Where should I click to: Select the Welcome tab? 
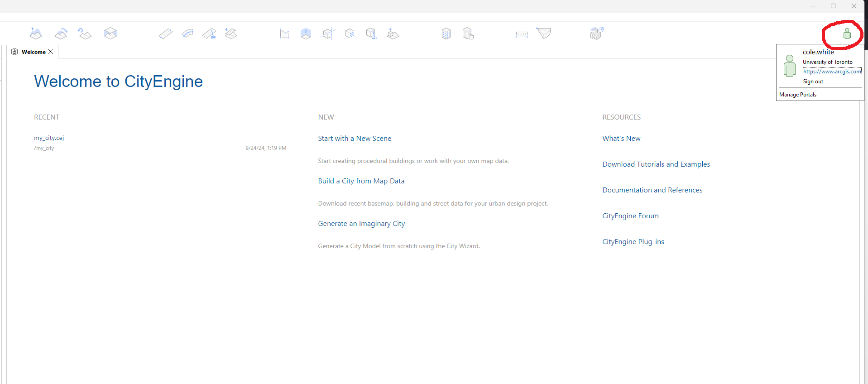[34, 52]
